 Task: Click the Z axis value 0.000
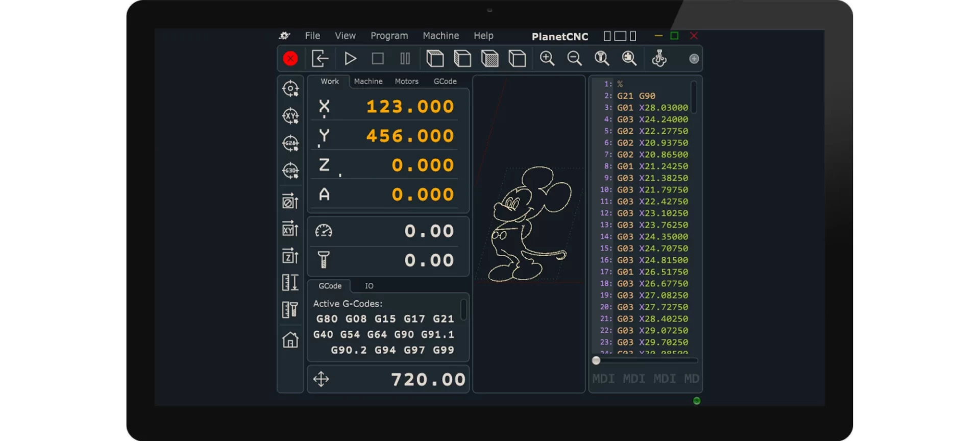423,165
